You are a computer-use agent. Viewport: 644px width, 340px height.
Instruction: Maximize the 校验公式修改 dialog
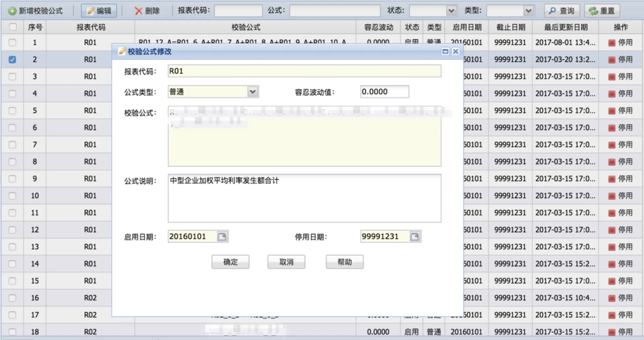445,52
